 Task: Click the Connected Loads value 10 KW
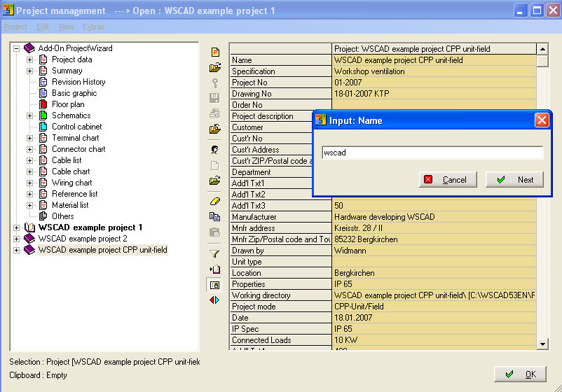(x=434, y=340)
